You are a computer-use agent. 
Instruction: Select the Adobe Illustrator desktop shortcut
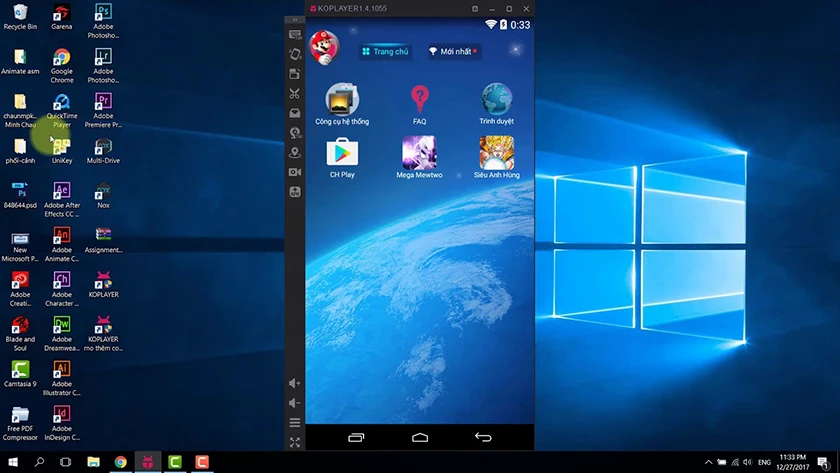point(62,379)
